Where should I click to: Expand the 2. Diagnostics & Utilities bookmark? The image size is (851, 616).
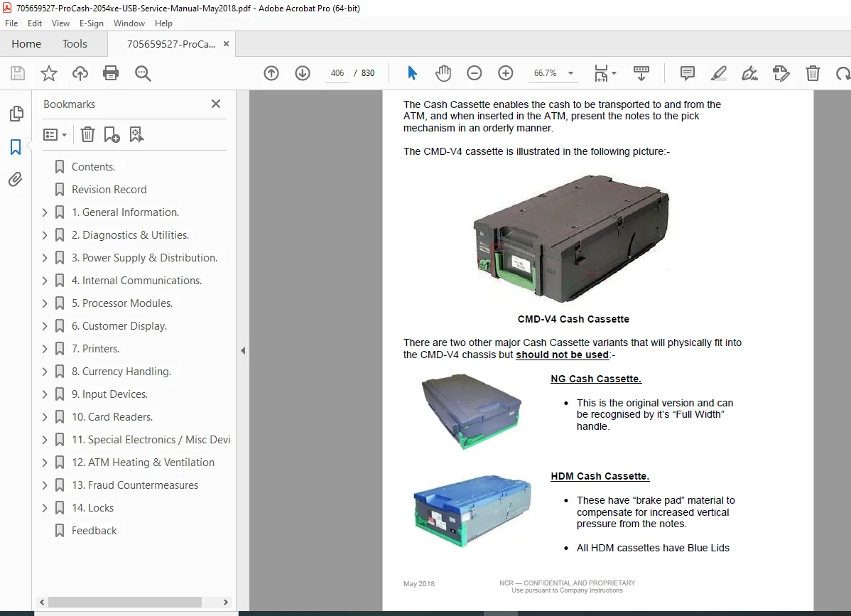point(45,236)
